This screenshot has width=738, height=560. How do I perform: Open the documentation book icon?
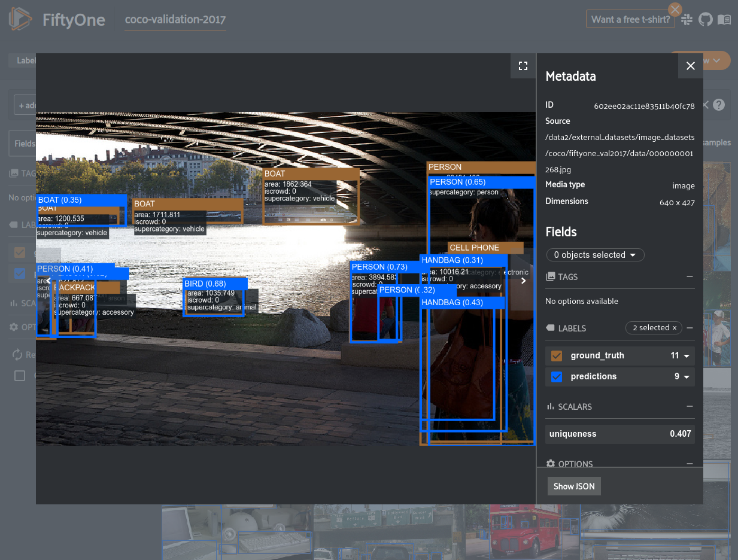tap(724, 20)
